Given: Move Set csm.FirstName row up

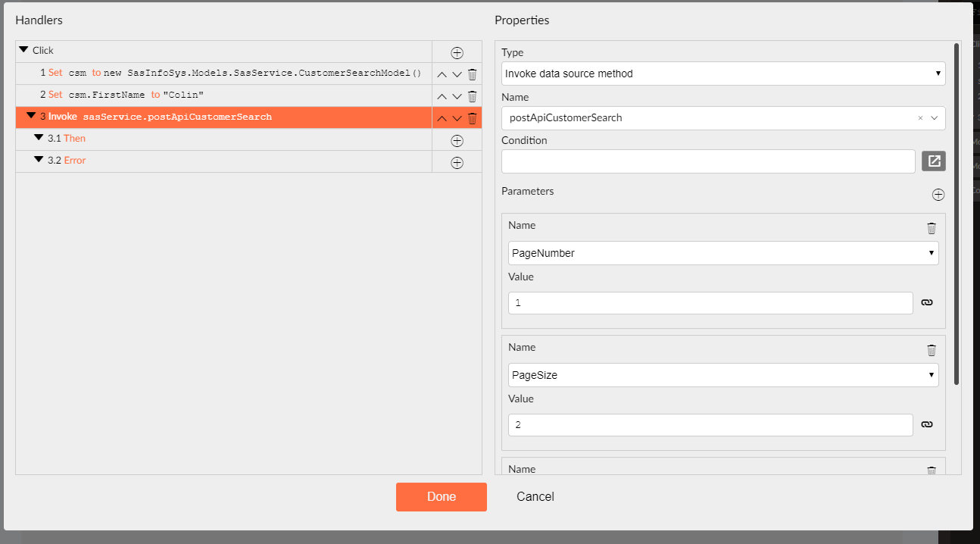Looking at the screenshot, I should click(442, 96).
